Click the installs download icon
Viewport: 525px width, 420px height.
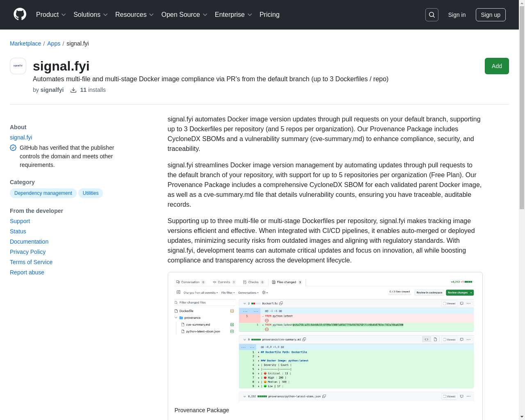click(x=73, y=90)
